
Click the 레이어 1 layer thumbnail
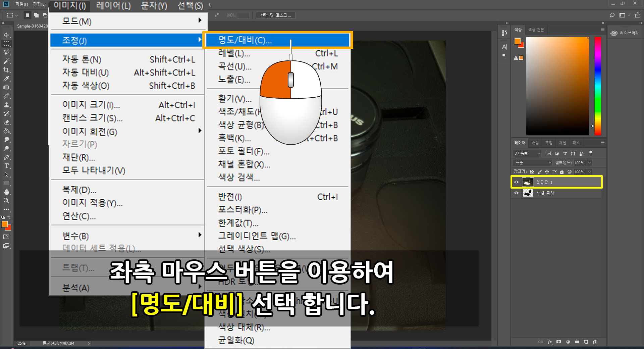coord(528,182)
